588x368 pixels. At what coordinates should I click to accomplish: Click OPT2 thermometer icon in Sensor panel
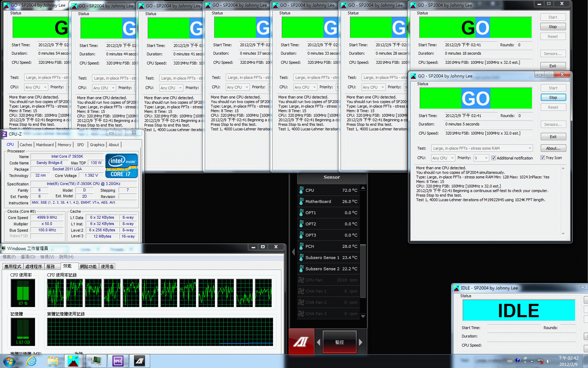(301, 224)
